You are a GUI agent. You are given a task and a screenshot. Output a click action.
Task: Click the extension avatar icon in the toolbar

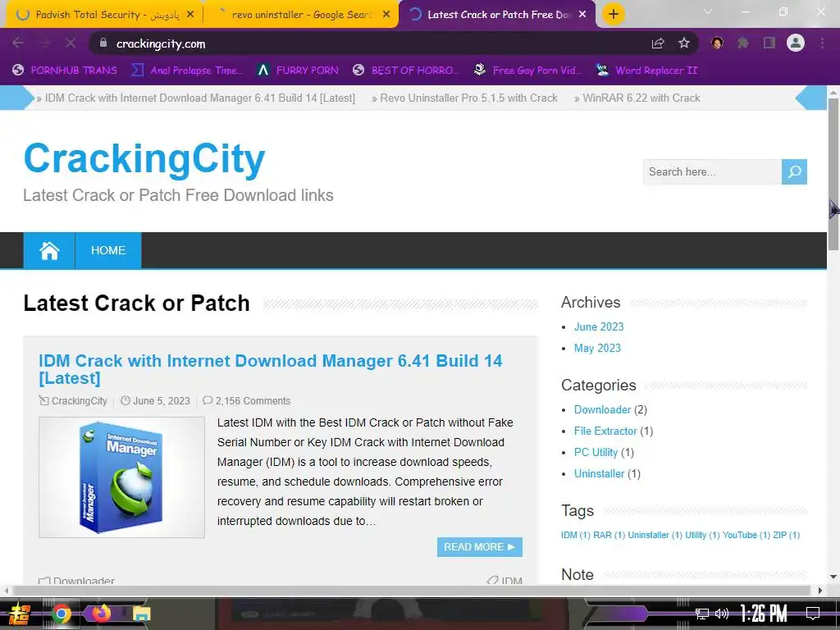click(717, 43)
